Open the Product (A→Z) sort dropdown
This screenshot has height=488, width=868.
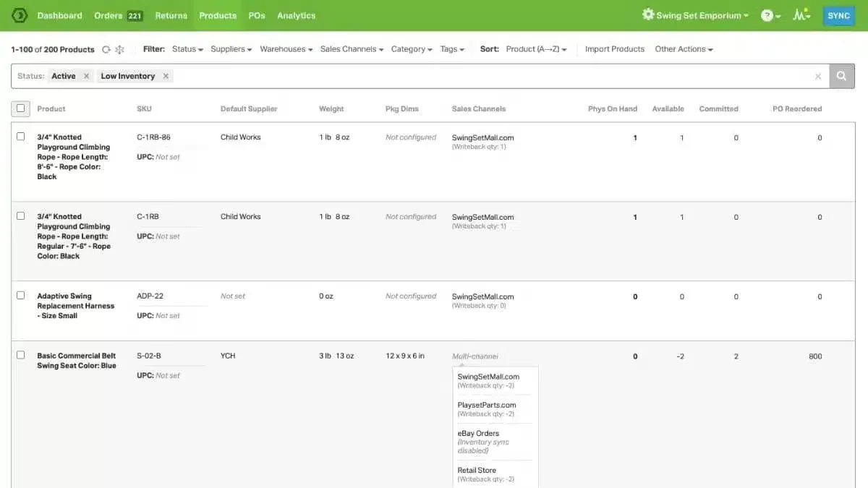pyautogui.click(x=536, y=49)
